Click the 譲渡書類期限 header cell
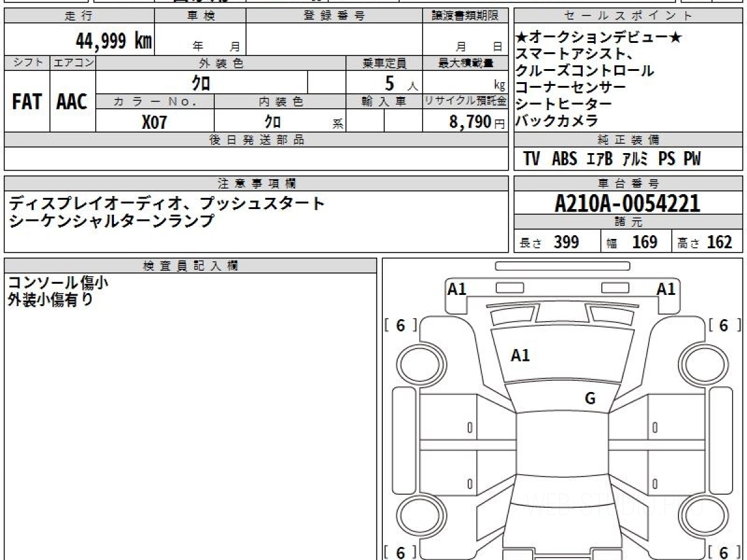The height and width of the screenshot is (560, 747). (465, 16)
